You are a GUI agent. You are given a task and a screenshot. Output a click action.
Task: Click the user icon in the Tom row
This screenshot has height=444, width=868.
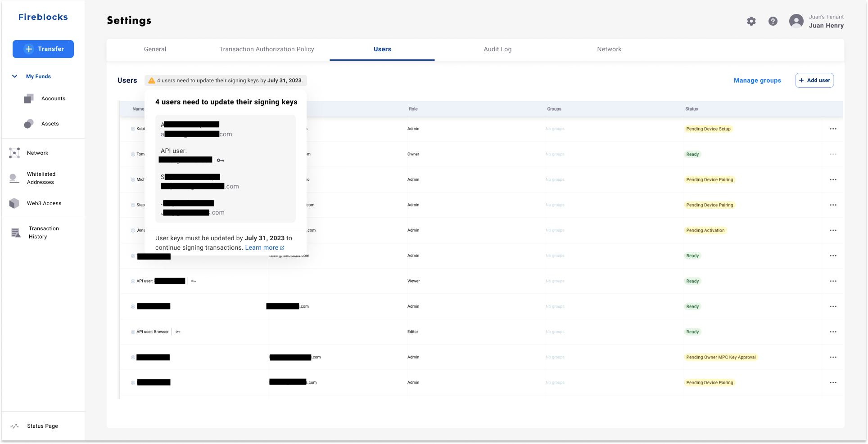[133, 154]
